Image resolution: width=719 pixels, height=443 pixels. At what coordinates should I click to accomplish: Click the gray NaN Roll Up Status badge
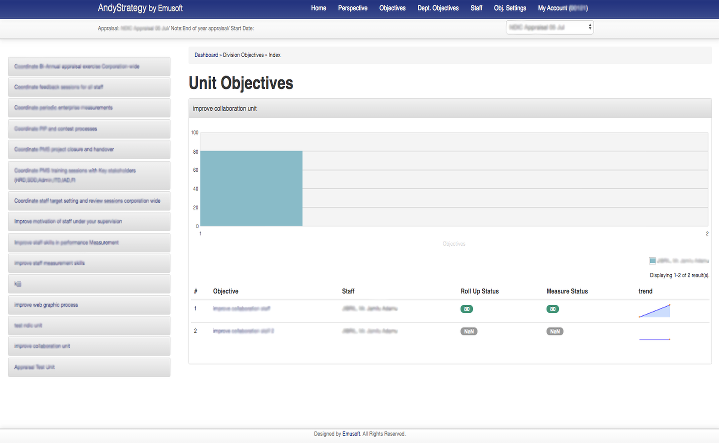click(469, 331)
